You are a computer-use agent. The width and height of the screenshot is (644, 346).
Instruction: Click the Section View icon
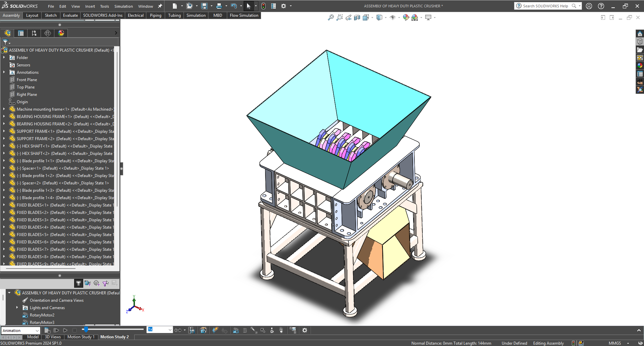(357, 17)
